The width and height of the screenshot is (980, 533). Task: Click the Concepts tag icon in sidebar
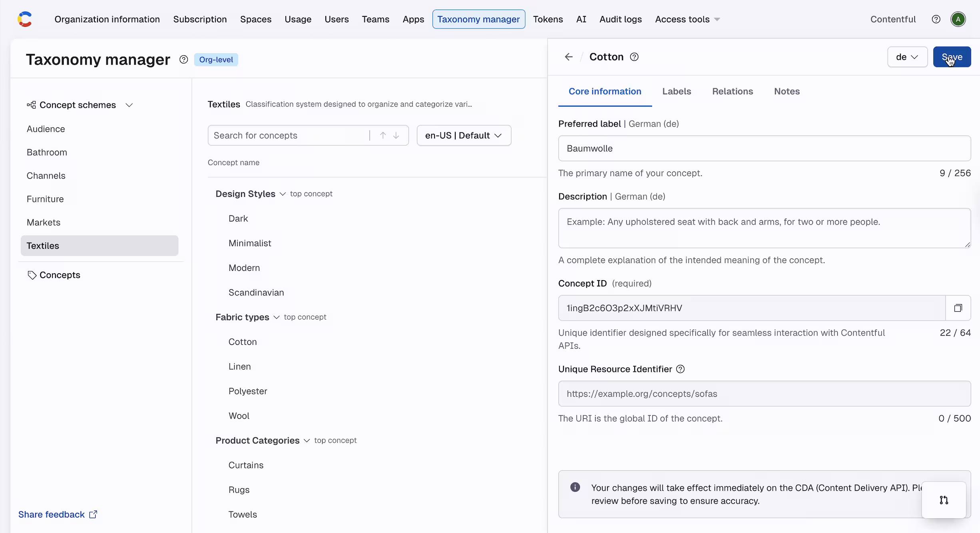click(x=32, y=275)
